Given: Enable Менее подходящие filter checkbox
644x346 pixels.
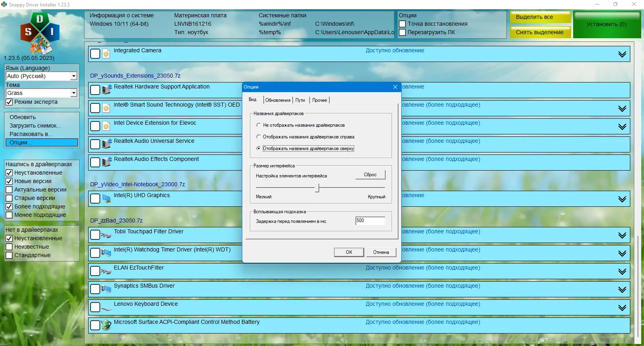Looking at the screenshot, I should pyautogui.click(x=9, y=215).
